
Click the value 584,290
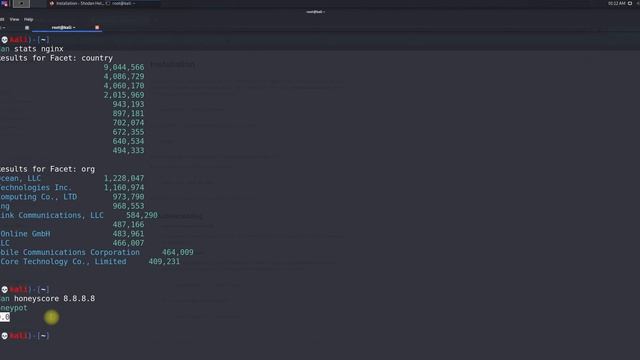point(142,216)
